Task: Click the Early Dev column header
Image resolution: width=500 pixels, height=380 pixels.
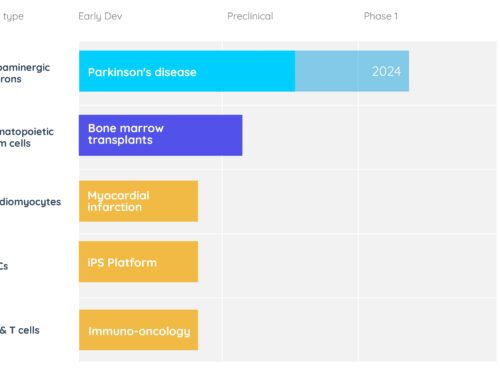Action: point(100,16)
